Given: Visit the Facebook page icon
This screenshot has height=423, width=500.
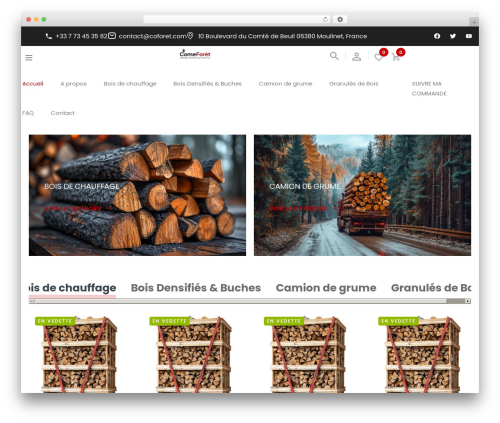Looking at the screenshot, I should click(x=437, y=36).
